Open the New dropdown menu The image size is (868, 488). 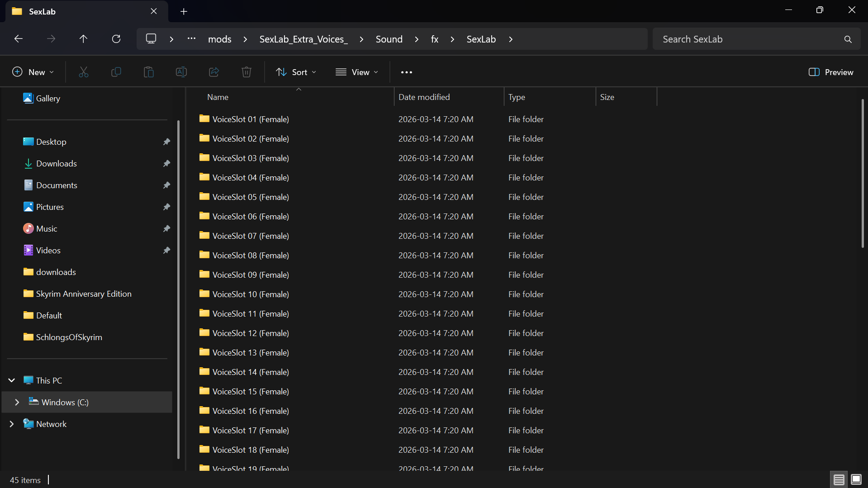(x=33, y=72)
